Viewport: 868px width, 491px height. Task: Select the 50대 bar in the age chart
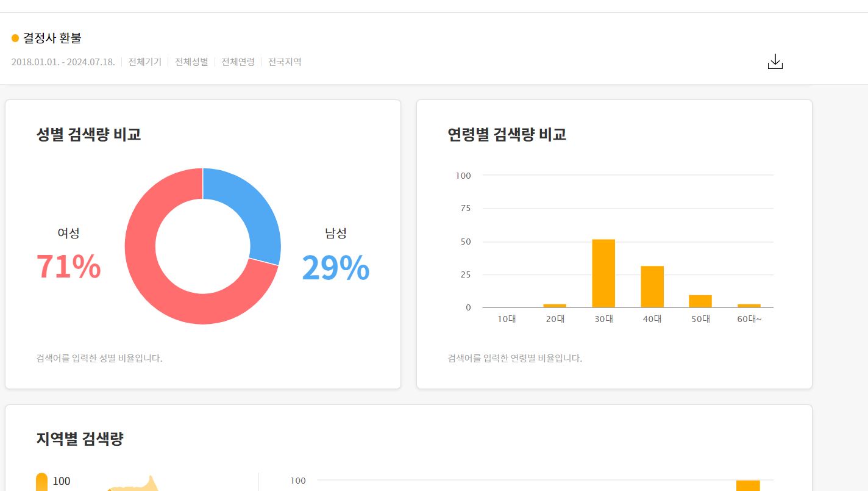click(x=700, y=301)
